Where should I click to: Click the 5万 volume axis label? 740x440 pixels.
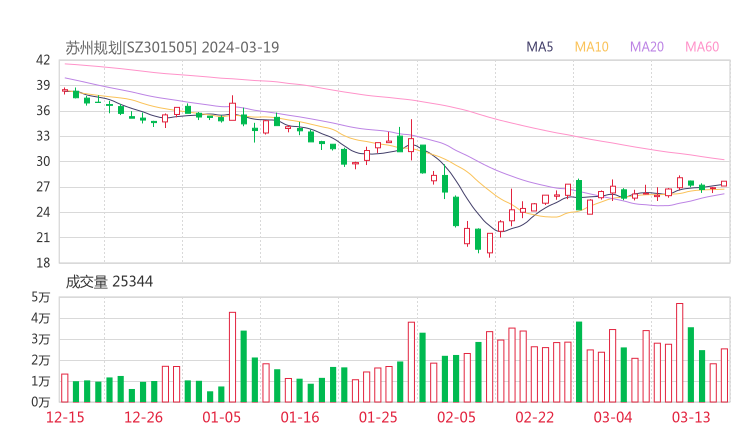[x=40, y=297]
